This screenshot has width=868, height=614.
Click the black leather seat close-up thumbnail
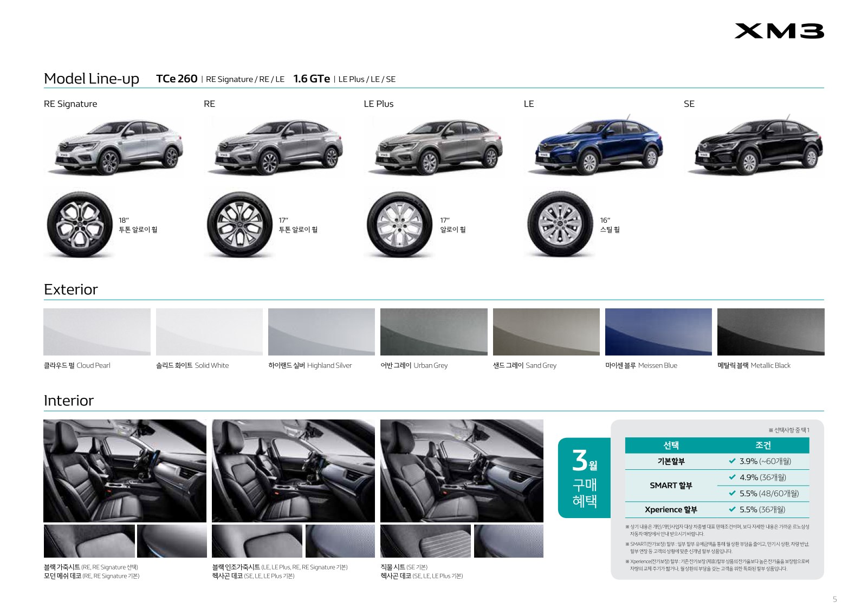click(89, 541)
